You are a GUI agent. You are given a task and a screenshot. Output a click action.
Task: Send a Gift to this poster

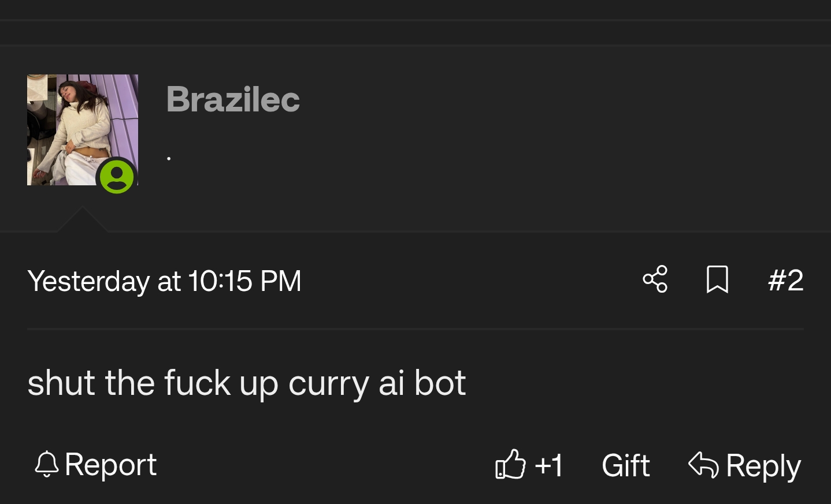click(x=625, y=465)
